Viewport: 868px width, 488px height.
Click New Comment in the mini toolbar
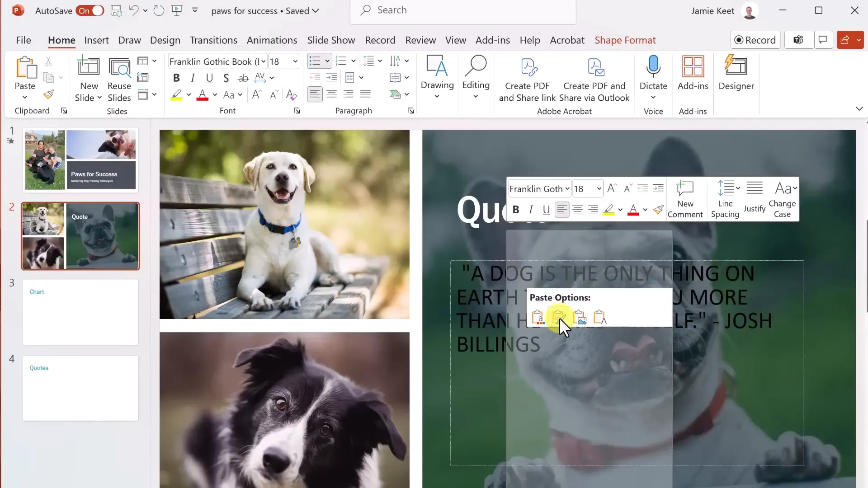point(685,199)
